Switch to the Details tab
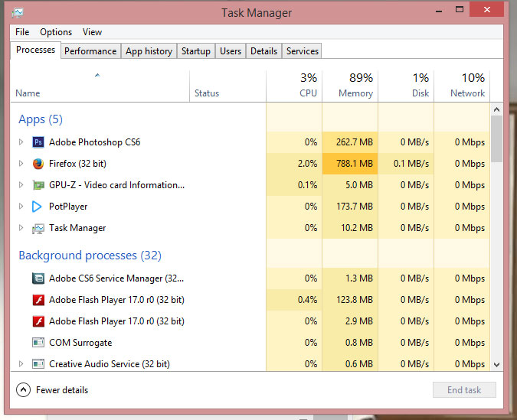 click(x=263, y=51)
